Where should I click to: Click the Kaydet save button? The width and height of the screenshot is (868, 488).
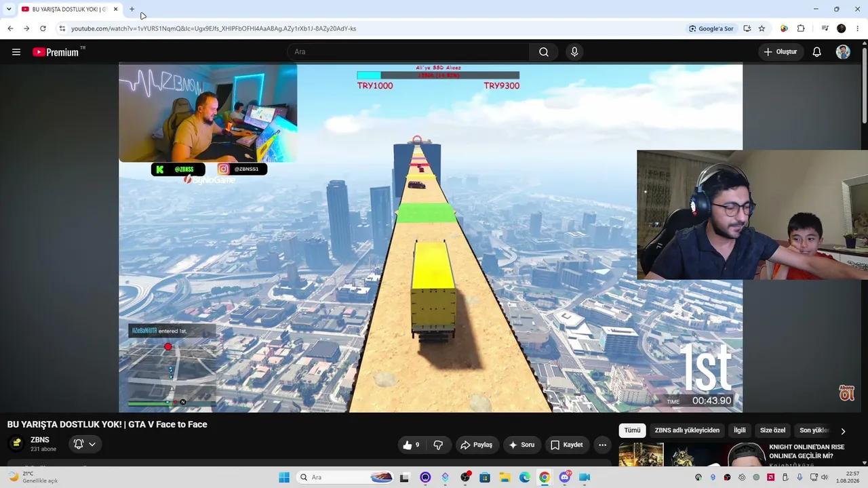pyautogui.click(x=567, y=445)
